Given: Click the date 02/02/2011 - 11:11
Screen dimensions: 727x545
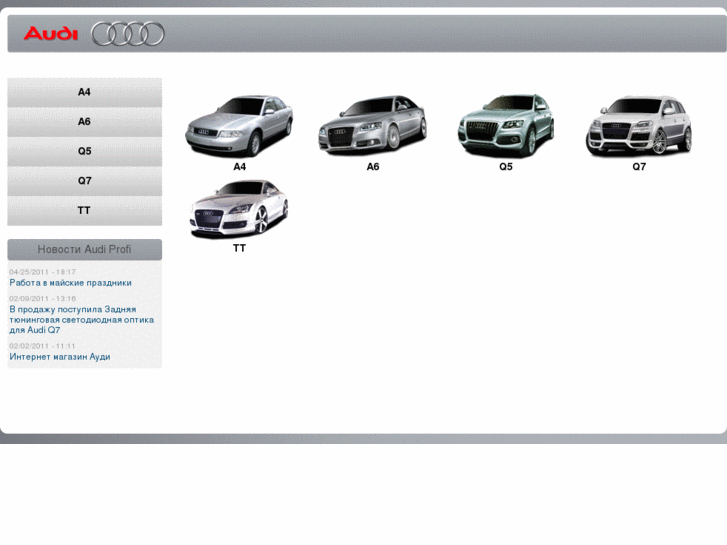Looking at the screenshot, I should point(42,346).
